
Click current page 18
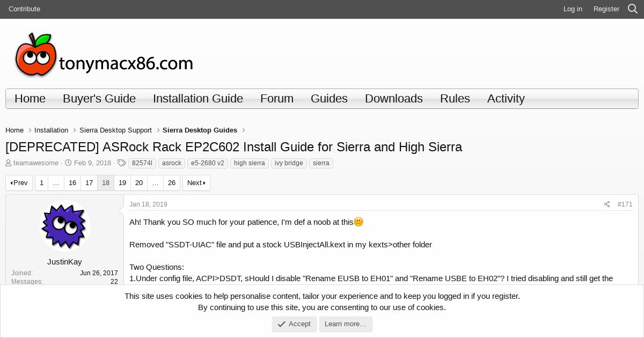tap(106, 183)
